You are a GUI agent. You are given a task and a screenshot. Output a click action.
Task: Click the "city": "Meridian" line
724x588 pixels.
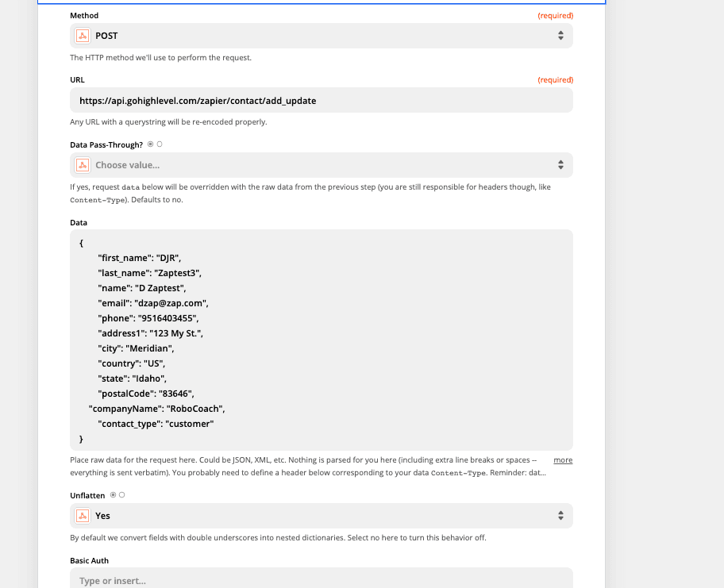[x=136, y=348]
